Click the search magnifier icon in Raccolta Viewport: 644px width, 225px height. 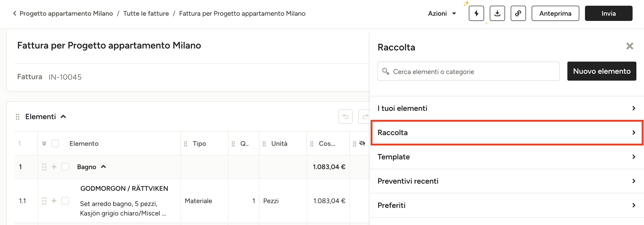coord(386,71)
